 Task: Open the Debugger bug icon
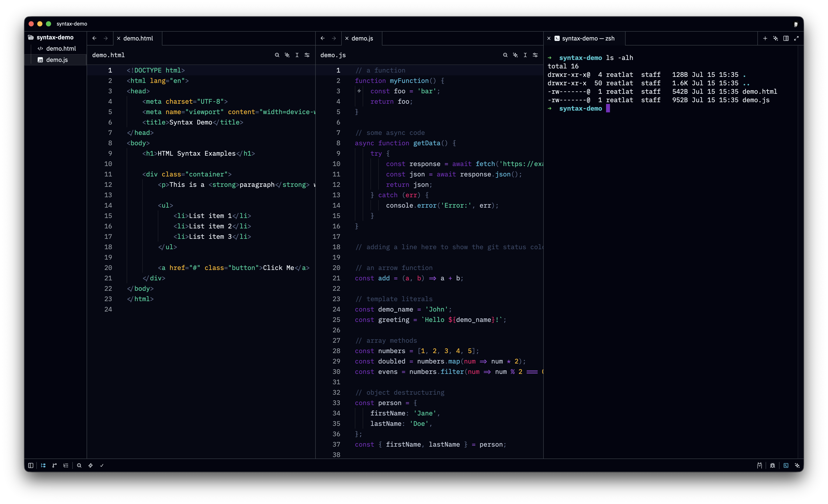coord(773,465)
